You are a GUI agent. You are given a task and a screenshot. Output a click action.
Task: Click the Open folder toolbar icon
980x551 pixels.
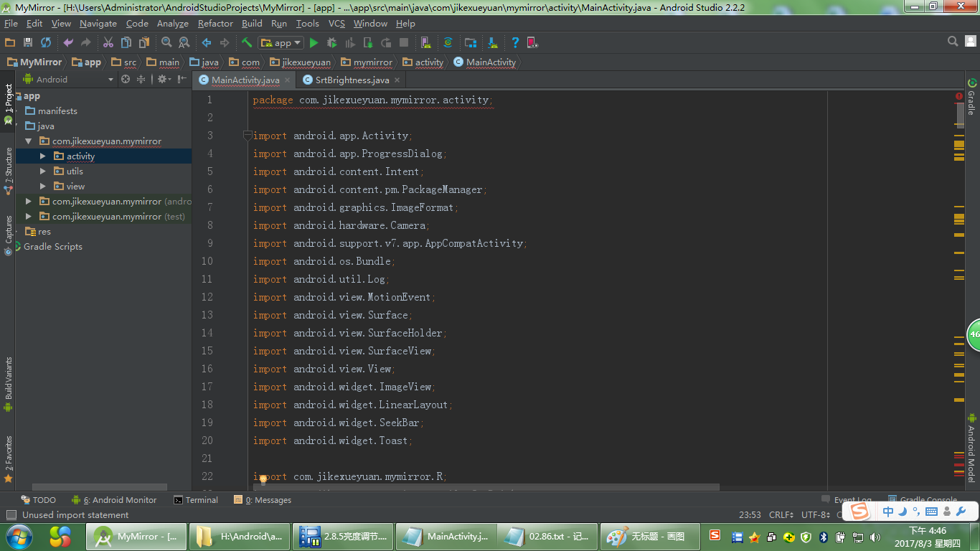point(10,43)
